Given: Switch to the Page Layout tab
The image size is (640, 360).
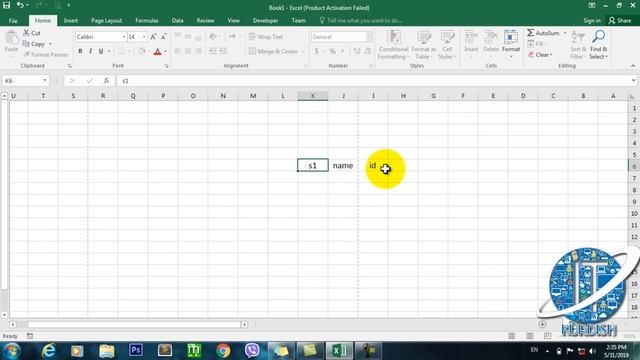Looking at the screenshot, I should click(107, 20).
